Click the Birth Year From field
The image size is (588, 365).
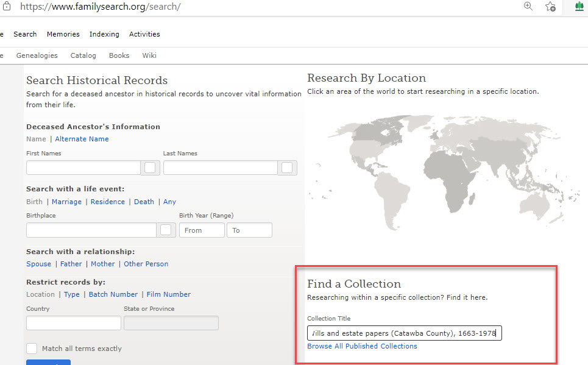202,230
